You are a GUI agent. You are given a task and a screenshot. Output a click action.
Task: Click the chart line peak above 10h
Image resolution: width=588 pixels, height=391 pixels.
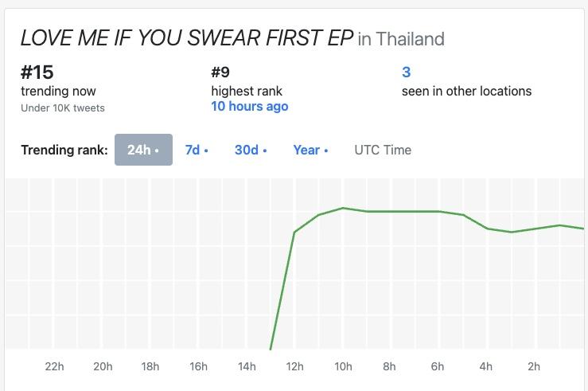coord(343,208)
